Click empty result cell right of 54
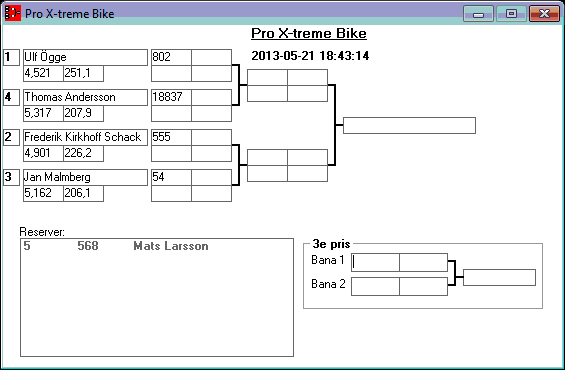Screen dimensions: 565x370 (212, 177)
